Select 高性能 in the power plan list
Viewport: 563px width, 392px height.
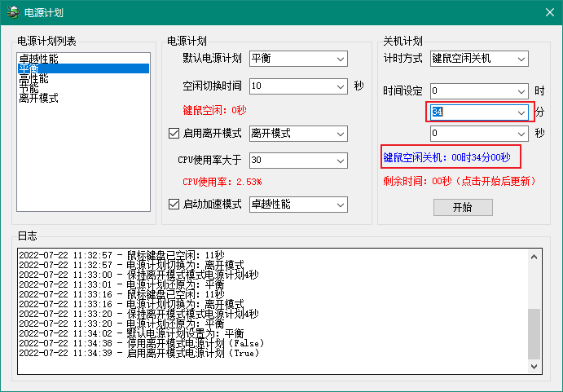(x=83, y=78)
